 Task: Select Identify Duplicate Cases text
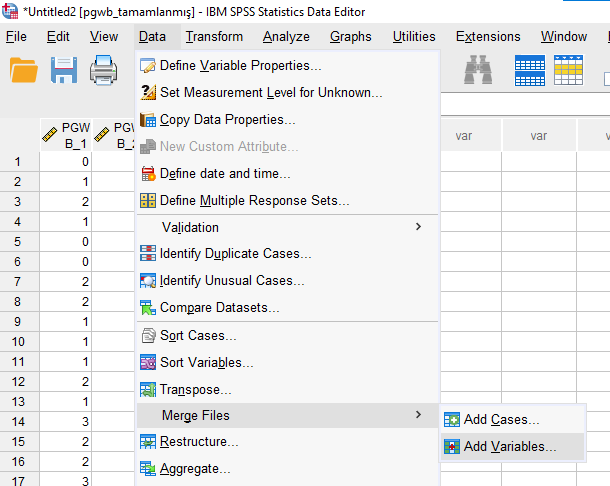coord(235,254)
